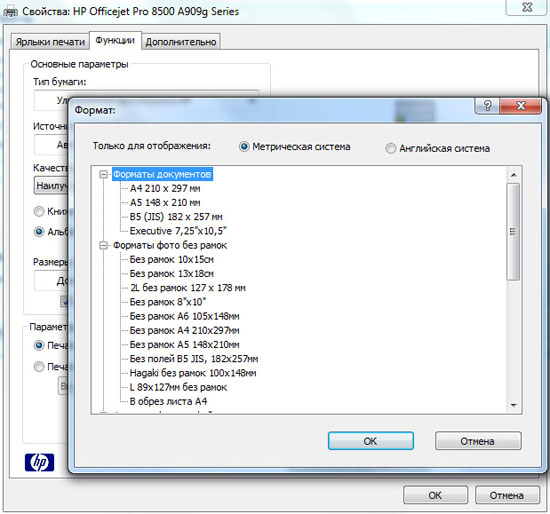
Task: Collapse the Форматы фото без рамок node
Action: tap(103, 245)
